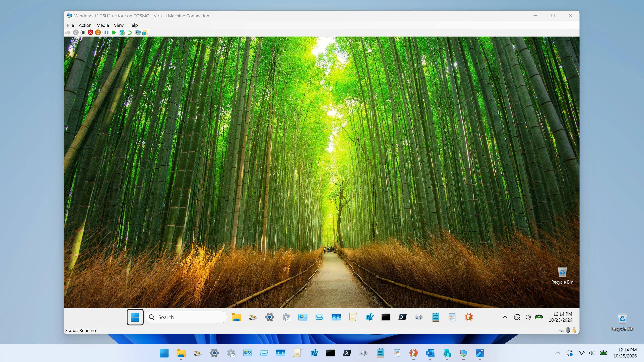Pause the virtual machine
Screen dimensions: 644x362
[106, 33]
